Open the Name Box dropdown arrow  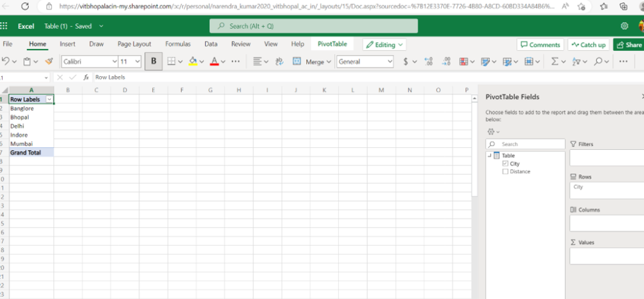(45, 77)
